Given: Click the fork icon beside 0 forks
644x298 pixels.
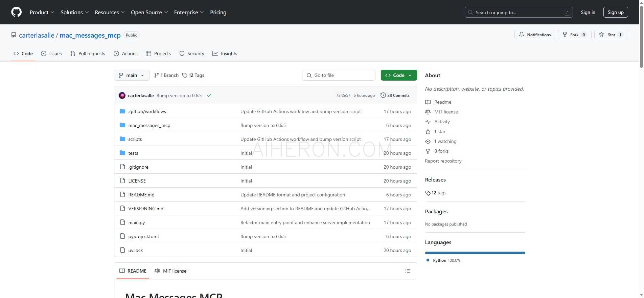Looking at the screenshot, I should [428, 151].
